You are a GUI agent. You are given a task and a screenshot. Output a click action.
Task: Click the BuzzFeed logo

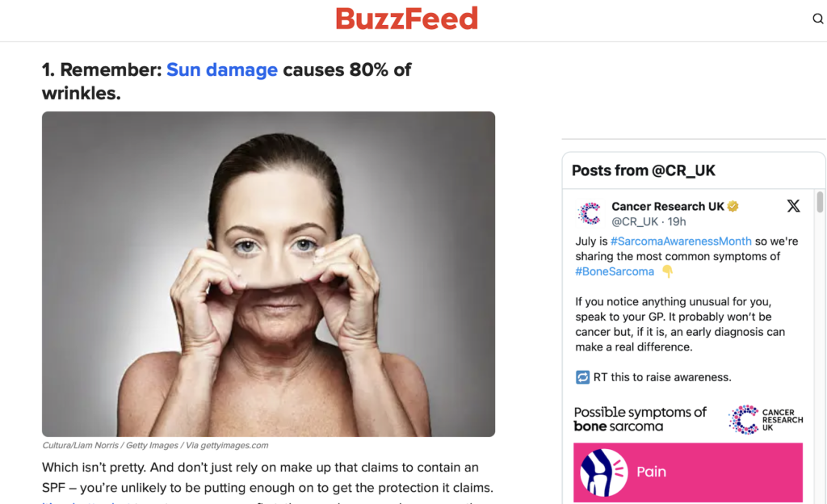pyautogui.click(x=407, y=19)
